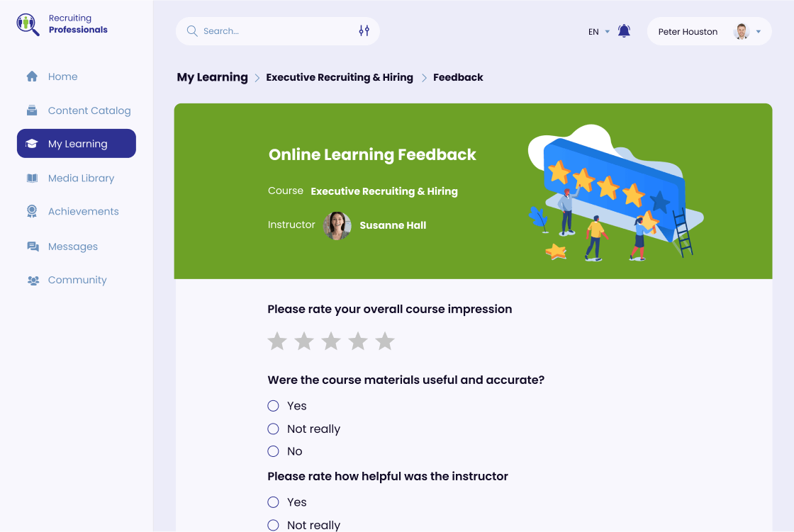Screen dimensions: 794x532
Task: Select Not really for course materials
Action: pyautogui.click(x=273, y=429)
